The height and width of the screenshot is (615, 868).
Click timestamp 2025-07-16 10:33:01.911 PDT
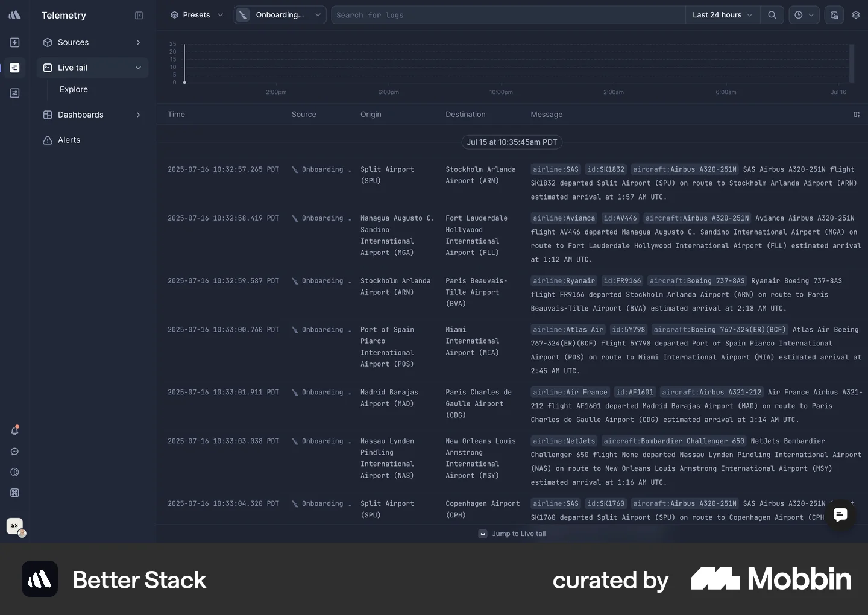click(223, 393)
